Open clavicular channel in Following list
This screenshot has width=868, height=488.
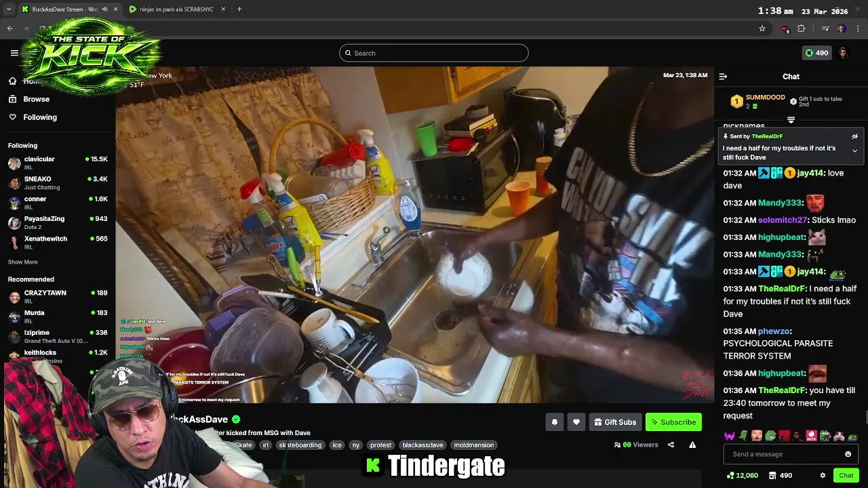click(58, 163)
